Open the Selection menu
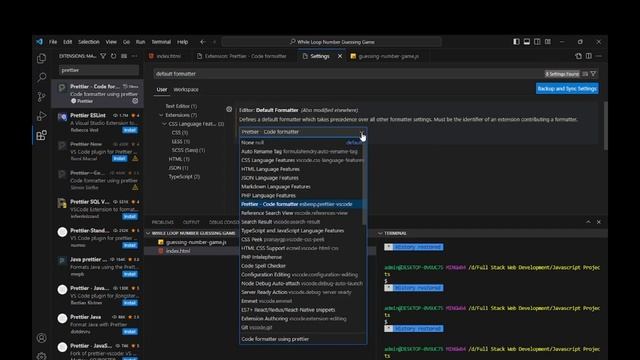Image resolution: width=640 pixels, height=360 pixels. 89,42
